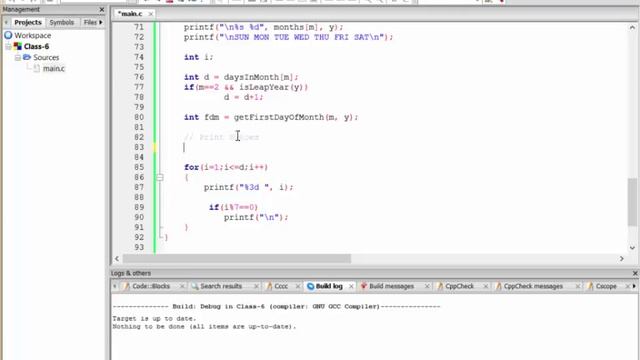Screen dimensions: 640x360
Task: Close the Build messages tab
Action: coord(427,287)
